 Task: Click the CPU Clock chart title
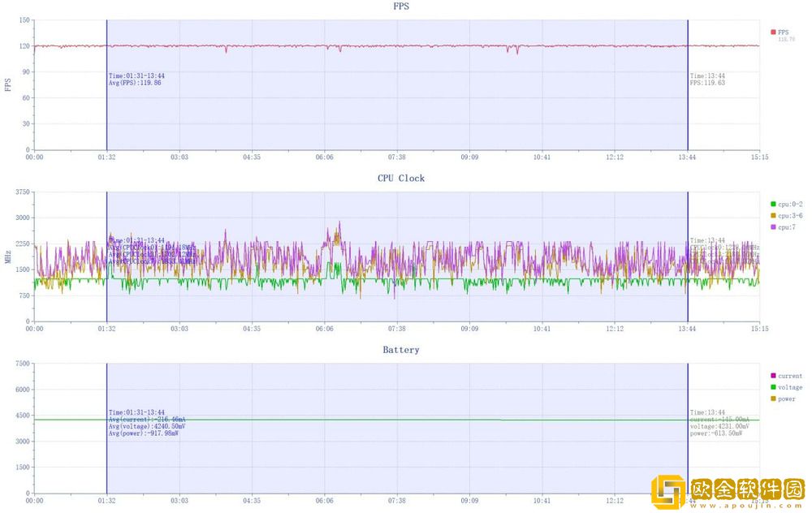click(401, 178)
